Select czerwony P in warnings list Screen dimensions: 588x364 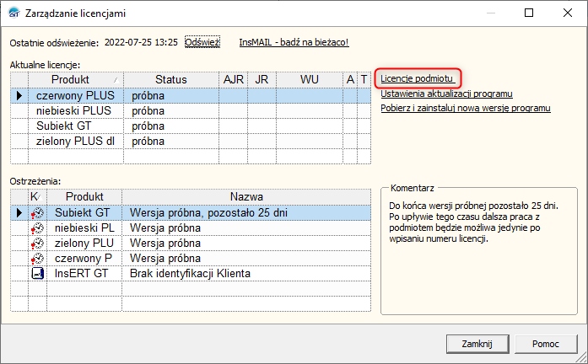pos(84,258)
